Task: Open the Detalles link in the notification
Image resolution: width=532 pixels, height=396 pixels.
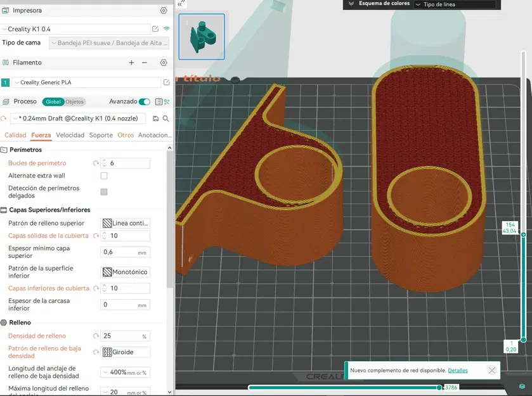Action: tap(457, 370)
